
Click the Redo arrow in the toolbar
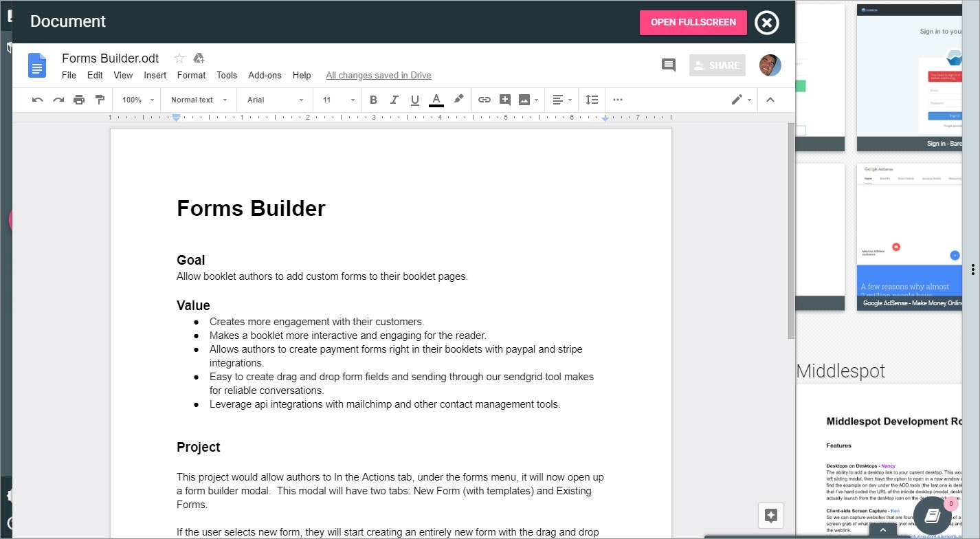[58, 100]
